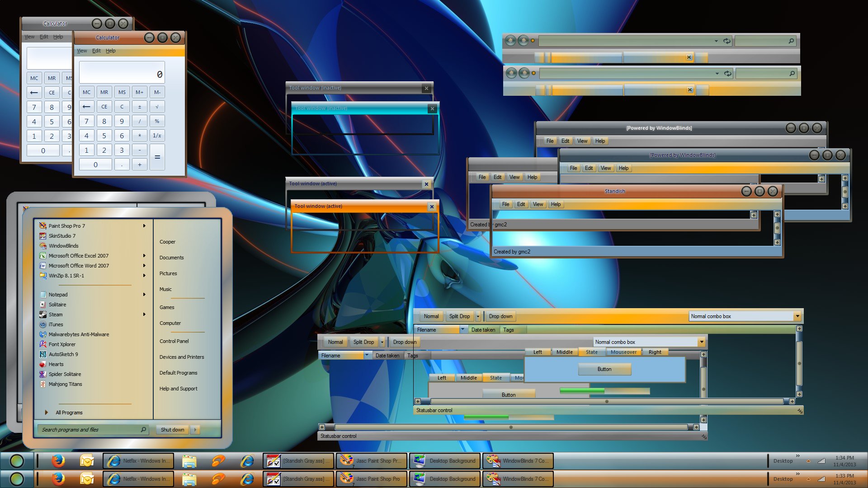Launch Font Xplorer

(62, 344)
